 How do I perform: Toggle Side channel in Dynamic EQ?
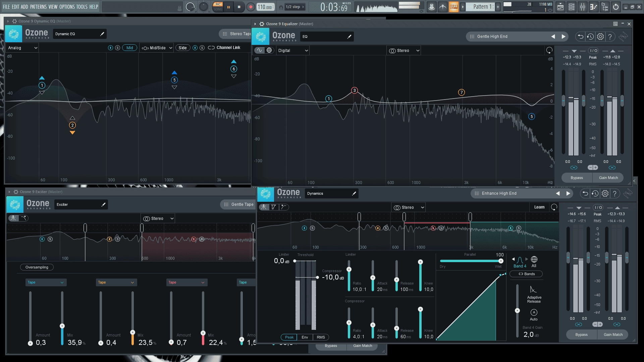[182, 48]
